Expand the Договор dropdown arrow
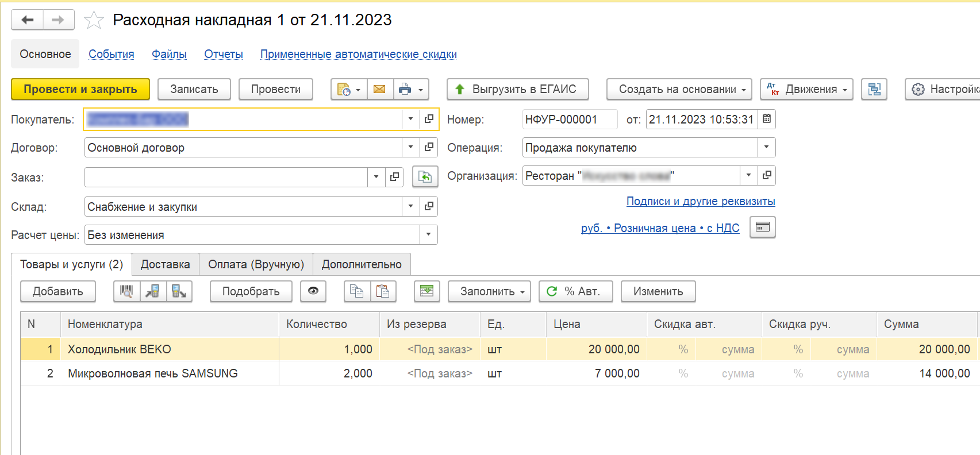Viewport: 980px width, 455px height. click(410, 147)
